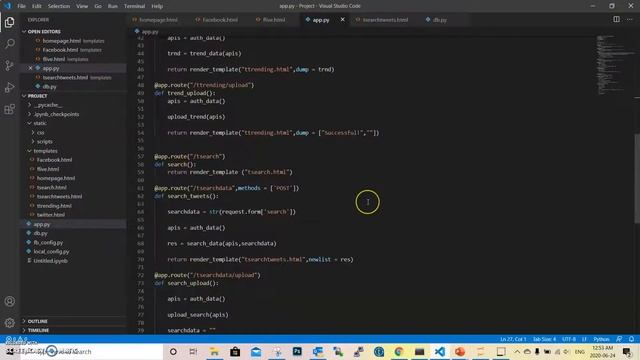The width and height of the screenshot is (640, 360).
Task: Open the Search view in activity bar
Action: pyautogui.click(x=10, y=44)
